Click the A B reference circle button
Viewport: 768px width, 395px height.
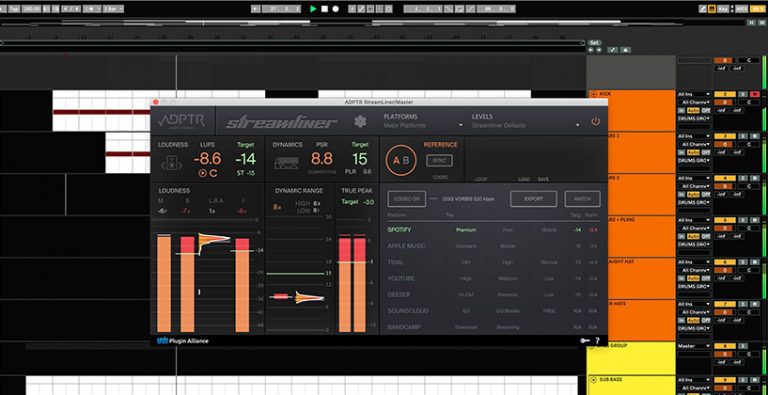click(x=401, y=160)
